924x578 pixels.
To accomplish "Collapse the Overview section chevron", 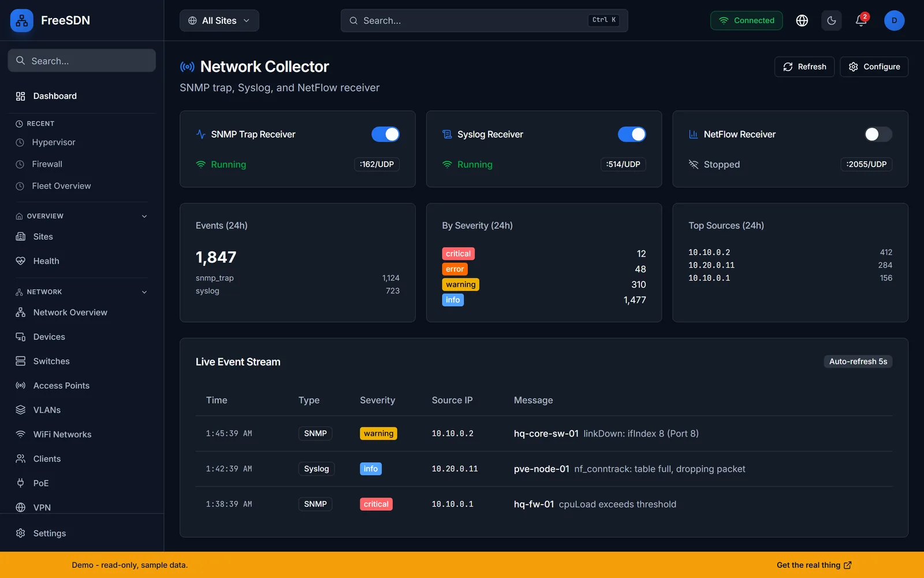I will click(144, 216).
